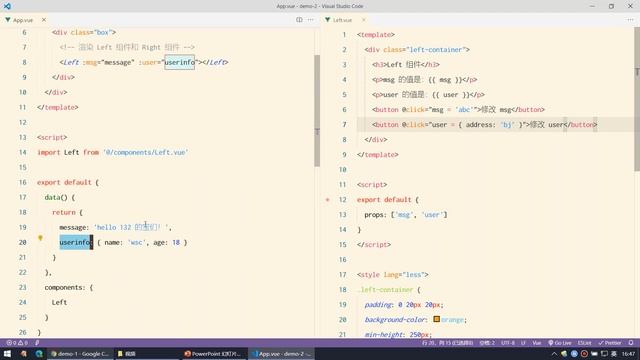The width and height of the screenshot is (640, 360).
Task: Change language mode via Vue status item
Action: [x=537, y=343]
